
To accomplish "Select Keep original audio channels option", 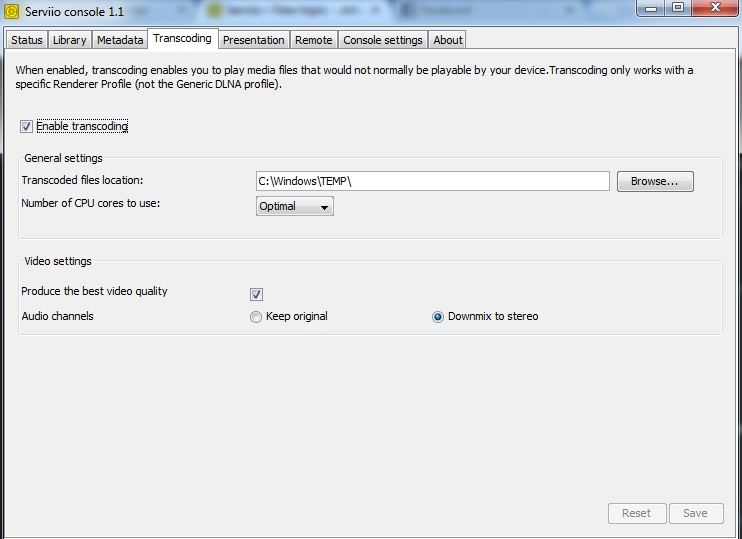I will 256,317.
